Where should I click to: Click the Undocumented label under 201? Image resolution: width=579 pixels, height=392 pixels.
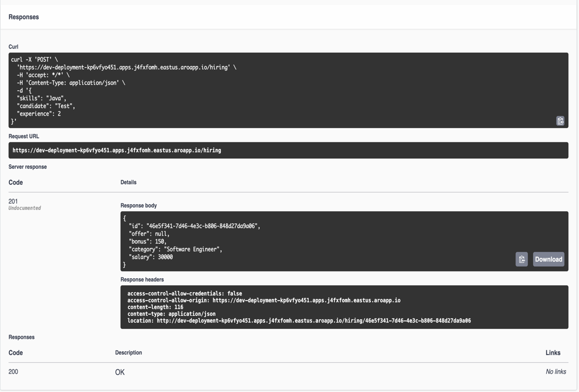click(x=25, y=208)
